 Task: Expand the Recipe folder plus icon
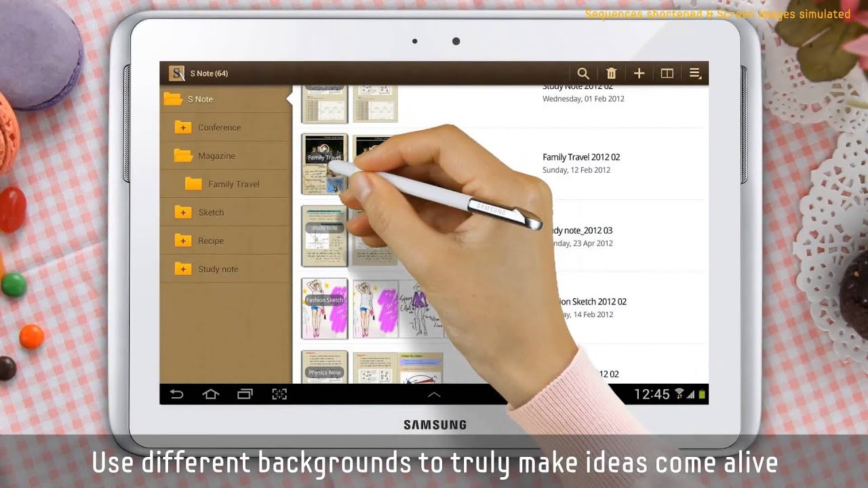(x=182, y=241)
